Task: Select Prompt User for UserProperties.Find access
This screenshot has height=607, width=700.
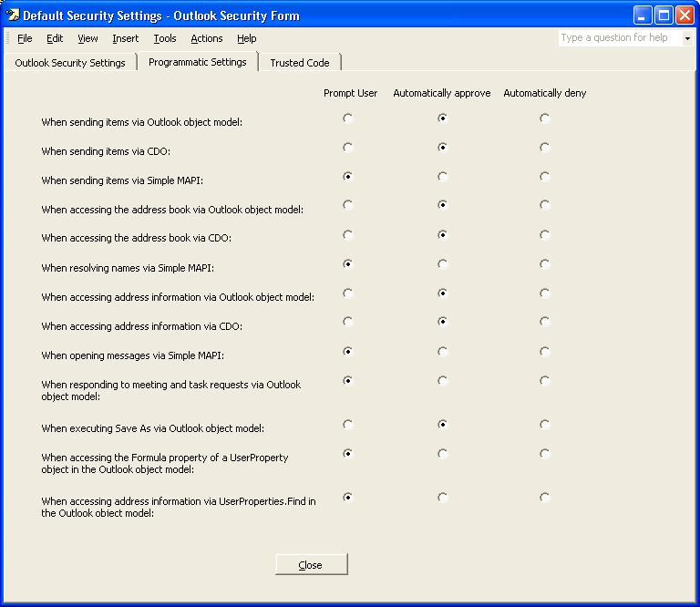Action: tap(348, 498)
